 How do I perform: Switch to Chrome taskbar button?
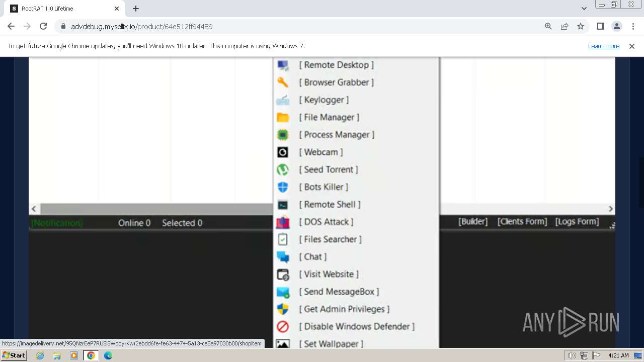click(91, 355)
